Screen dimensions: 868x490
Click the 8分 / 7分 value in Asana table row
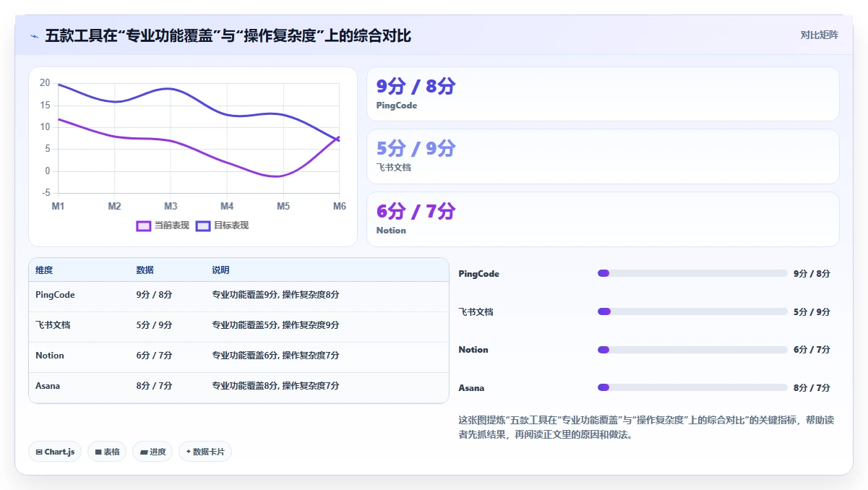tap(154, 386)
